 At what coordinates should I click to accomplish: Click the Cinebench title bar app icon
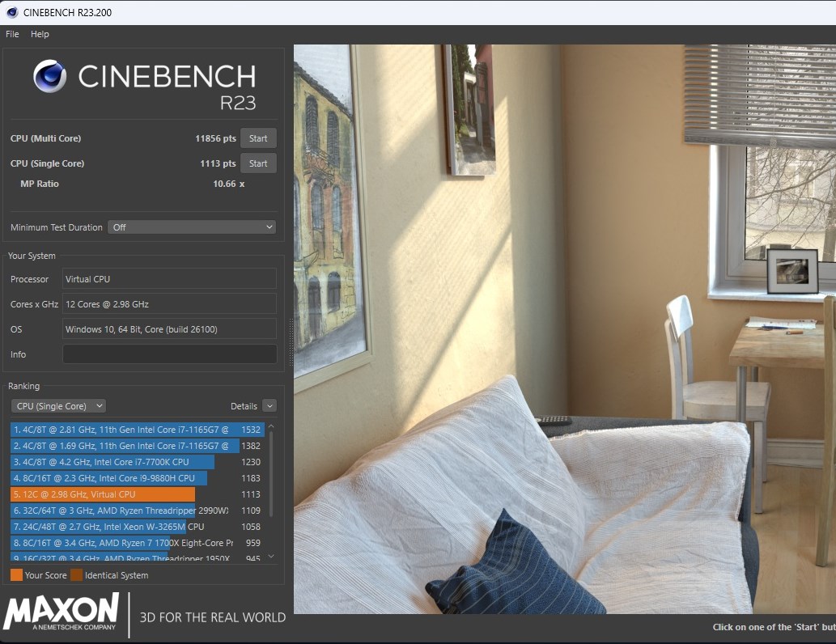coord(11,12)
